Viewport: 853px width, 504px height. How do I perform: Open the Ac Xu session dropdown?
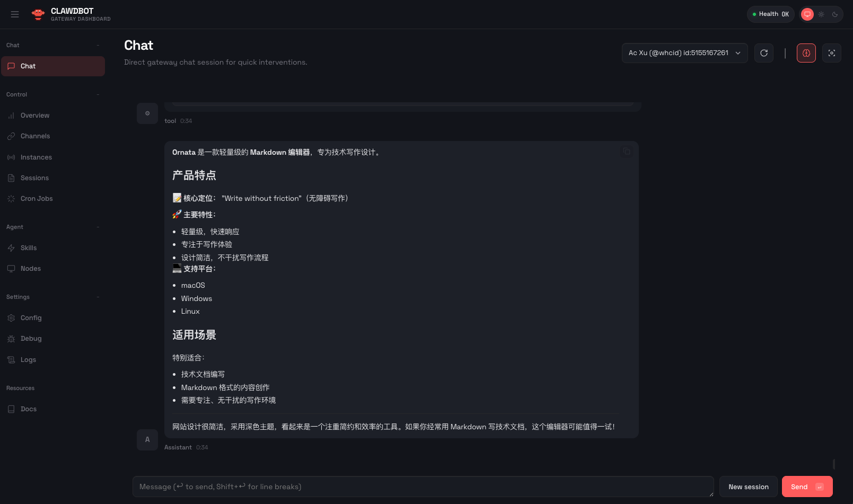(x=684, y=53)
